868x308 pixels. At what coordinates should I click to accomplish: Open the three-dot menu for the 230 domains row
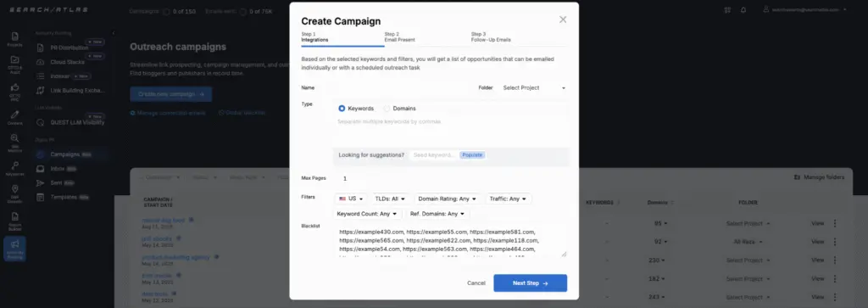click(x=835, y=260)
